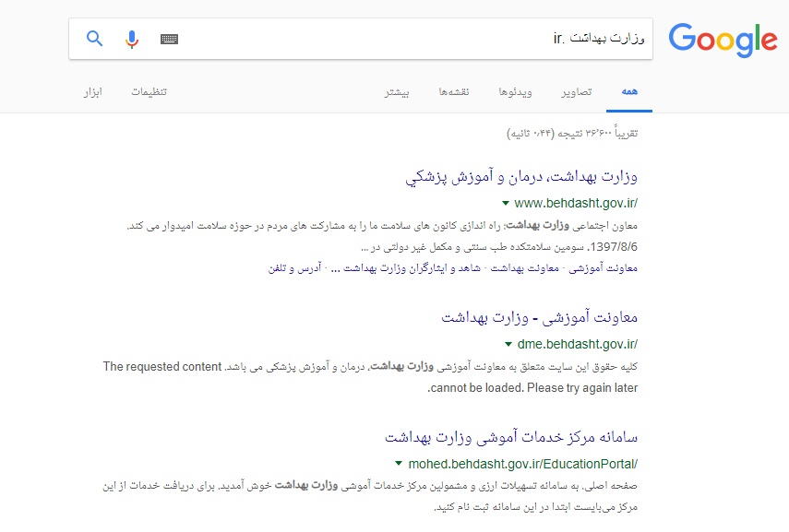
Task: Expand dropdown arrow beside dme.behdasht.gov.ir
Action: click(508, 344)
